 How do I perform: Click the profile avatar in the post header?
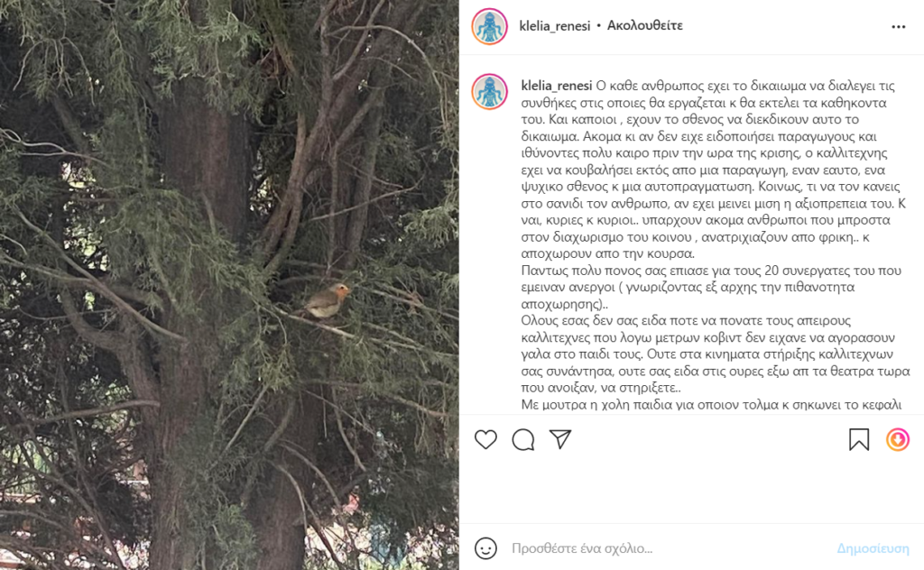489,26
